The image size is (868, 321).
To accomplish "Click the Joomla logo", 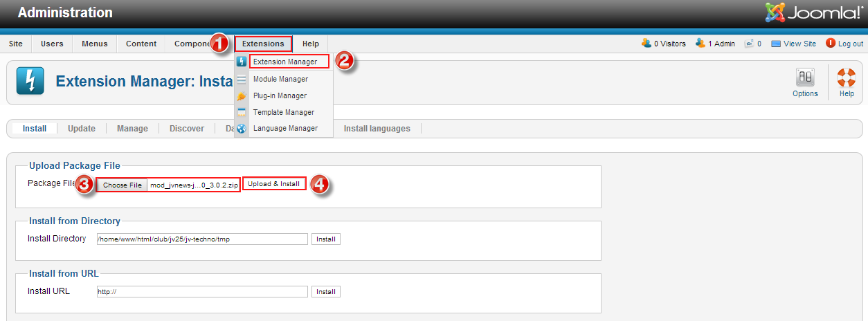I will [x=813, y=13].
